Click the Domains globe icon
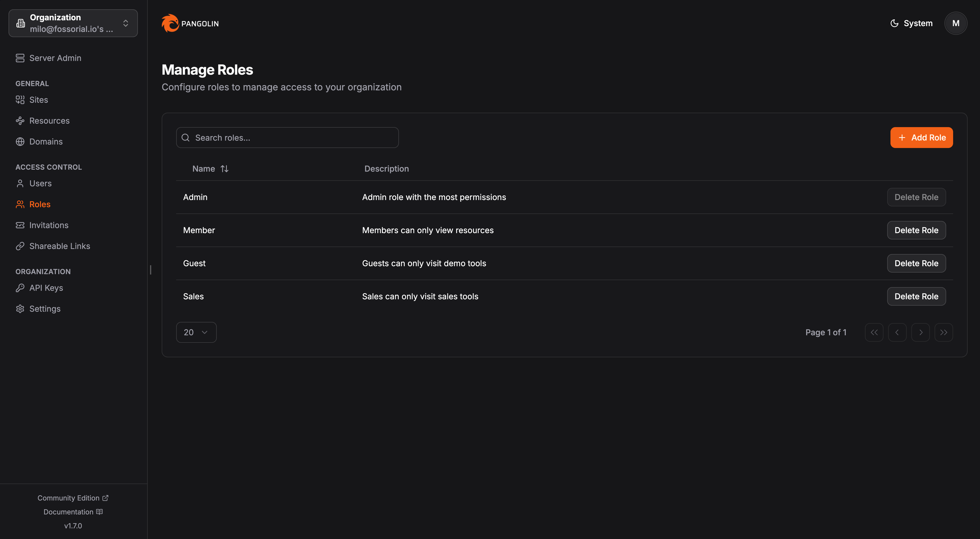 (x=20, y=142)
